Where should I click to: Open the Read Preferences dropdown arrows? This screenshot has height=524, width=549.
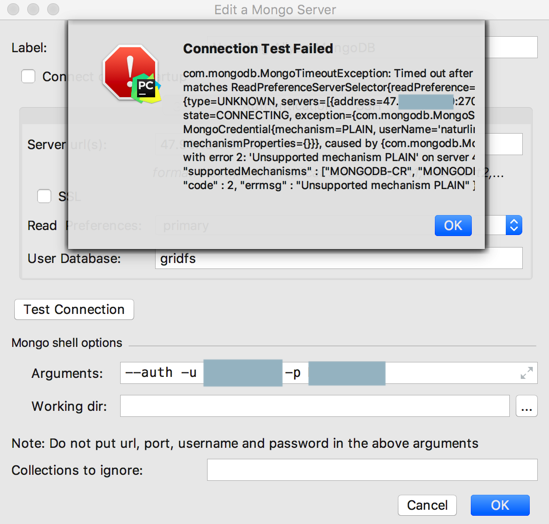(514, 225)
